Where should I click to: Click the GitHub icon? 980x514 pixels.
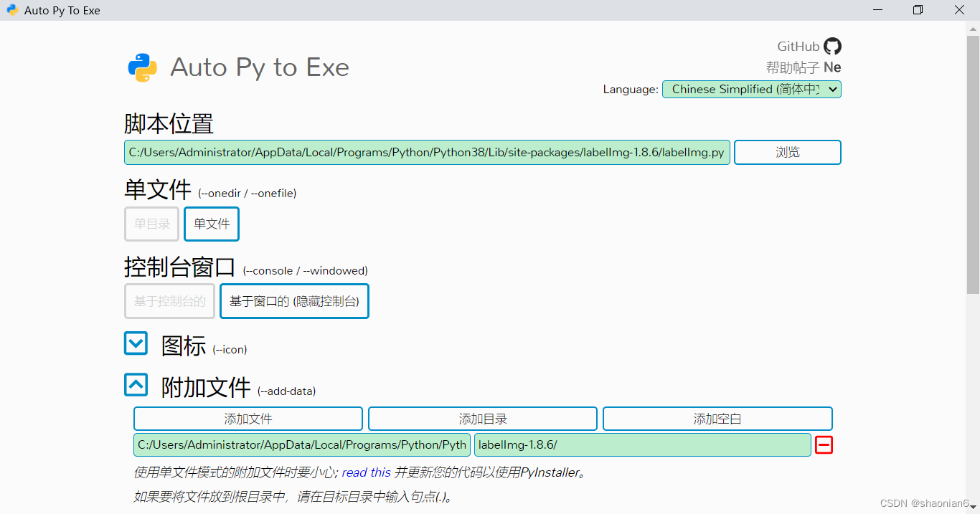[832, 46]
